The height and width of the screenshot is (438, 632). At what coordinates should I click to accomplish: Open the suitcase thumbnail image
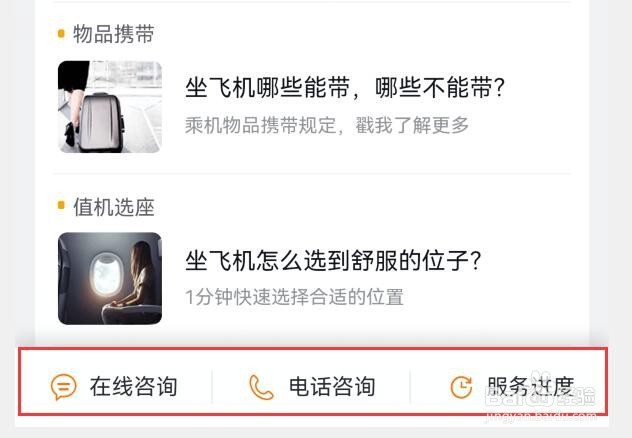[x=110, y=107]
